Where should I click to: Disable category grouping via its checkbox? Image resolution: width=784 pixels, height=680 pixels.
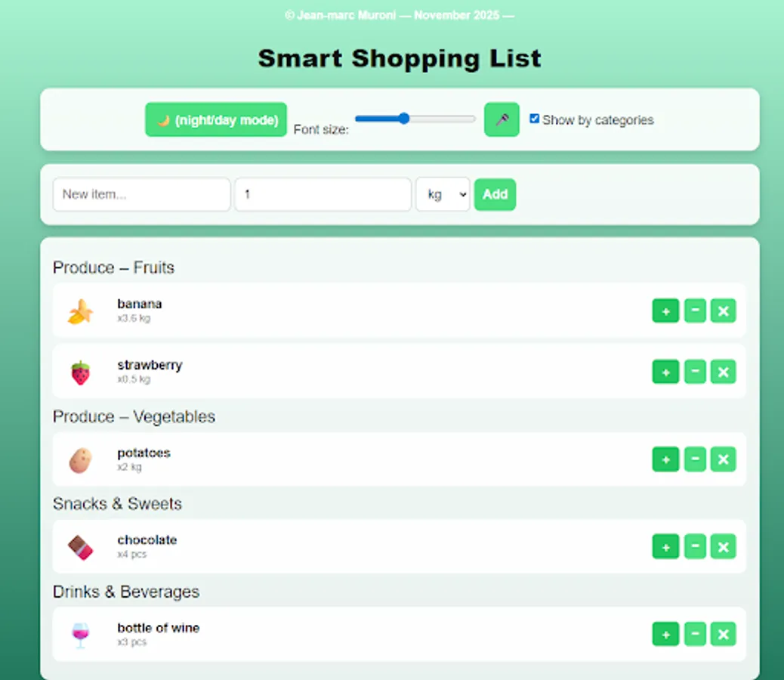tap(535, 118)
